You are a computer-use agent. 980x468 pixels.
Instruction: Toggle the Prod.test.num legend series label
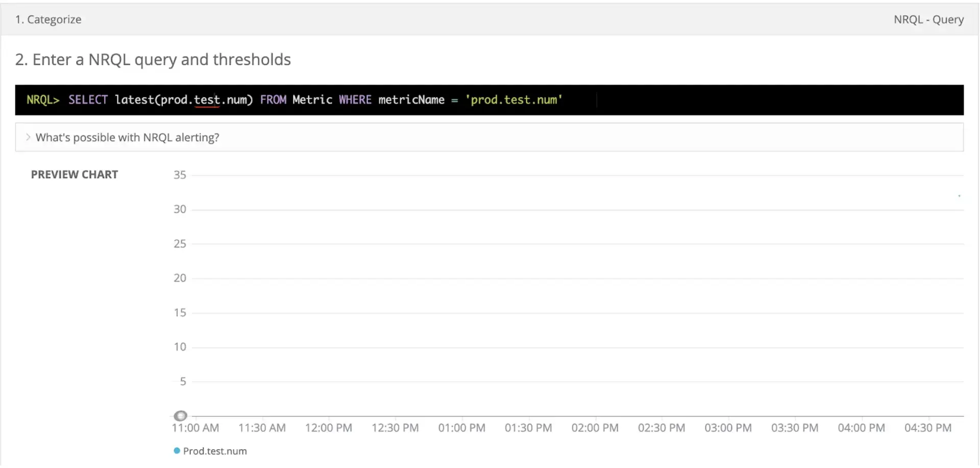coord(215,451)
